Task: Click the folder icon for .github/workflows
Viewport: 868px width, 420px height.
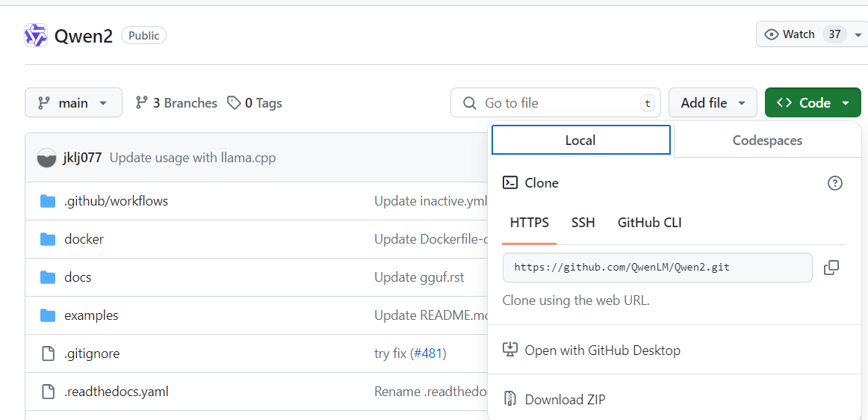Action: click(x=48, y=200)
